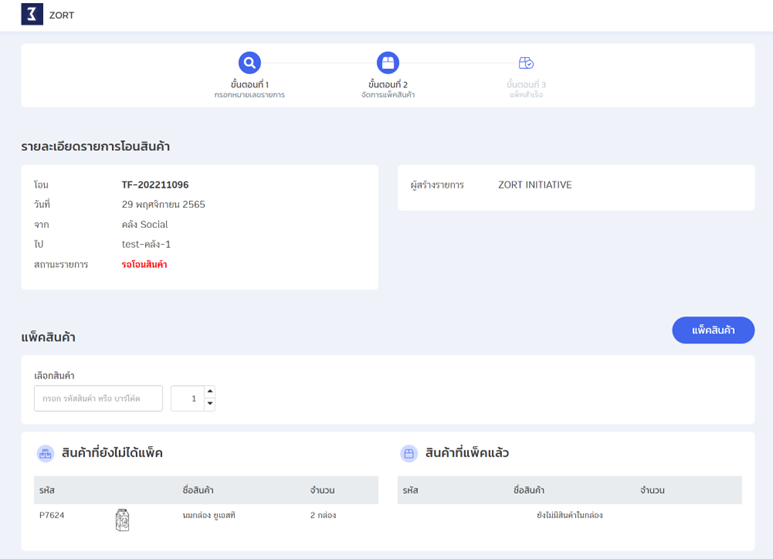This screenshot has width=773, height=559.
Task: Click the step 1 magnifier search icon
Action: coord(249,62)
